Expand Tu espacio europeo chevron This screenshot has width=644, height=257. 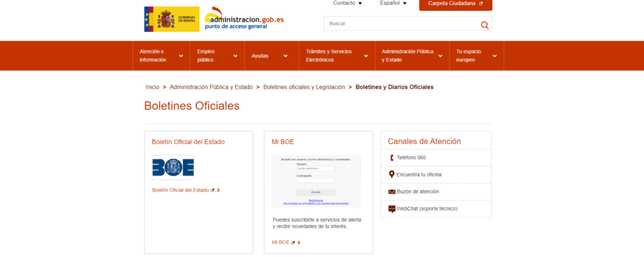[x=495, y=56]
